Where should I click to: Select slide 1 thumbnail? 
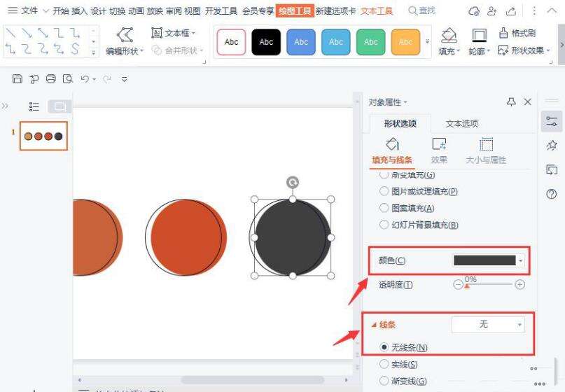[43, 136]
